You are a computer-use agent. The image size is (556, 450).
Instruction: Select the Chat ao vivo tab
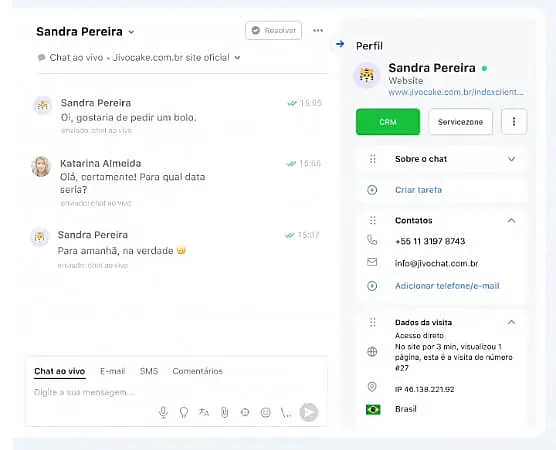(60, 371)
